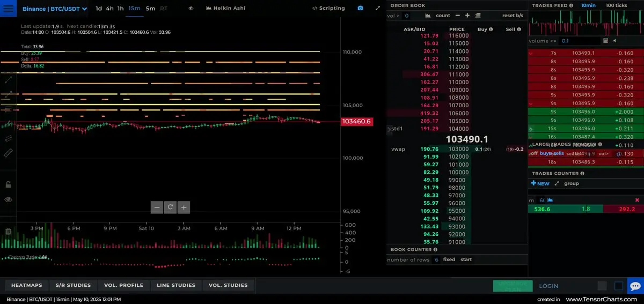Choose the blue-outlined theme square swatch
Viewport: 644px width, 304px height.
point(619,286)
